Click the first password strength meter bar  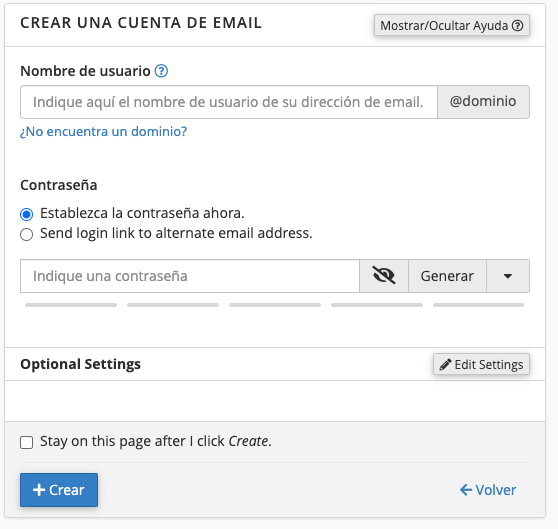click(x=71, y=305)
